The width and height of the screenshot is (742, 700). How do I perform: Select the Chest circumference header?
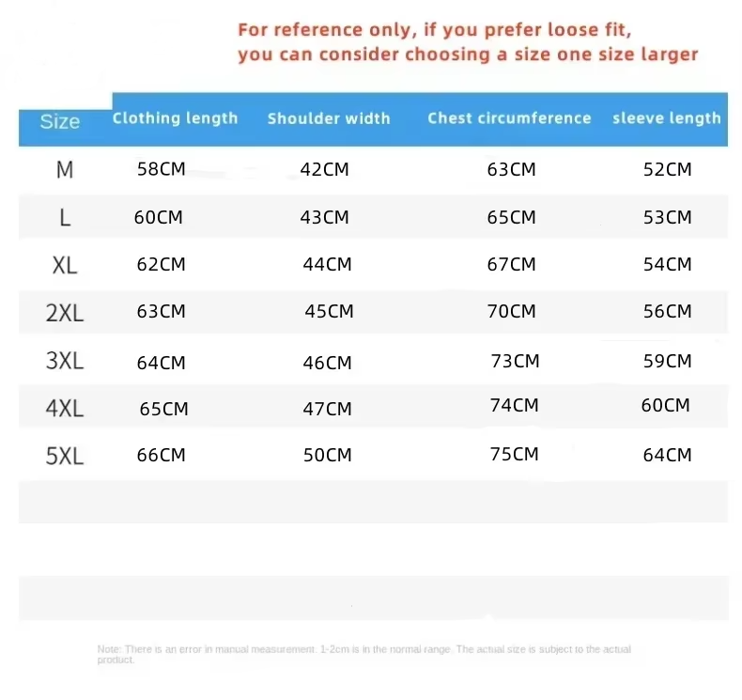(509, 117)
